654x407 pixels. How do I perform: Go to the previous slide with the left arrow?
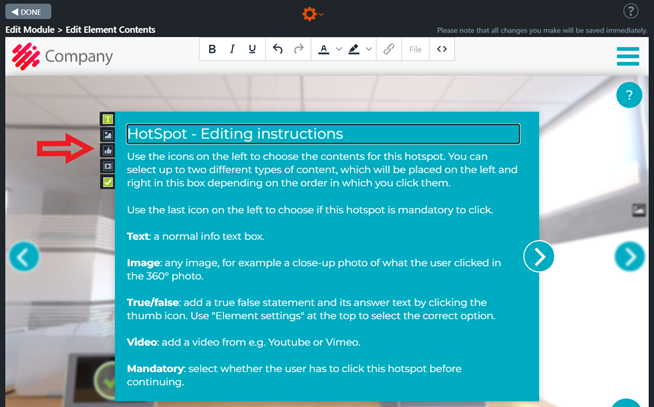(x=24, y=256)
